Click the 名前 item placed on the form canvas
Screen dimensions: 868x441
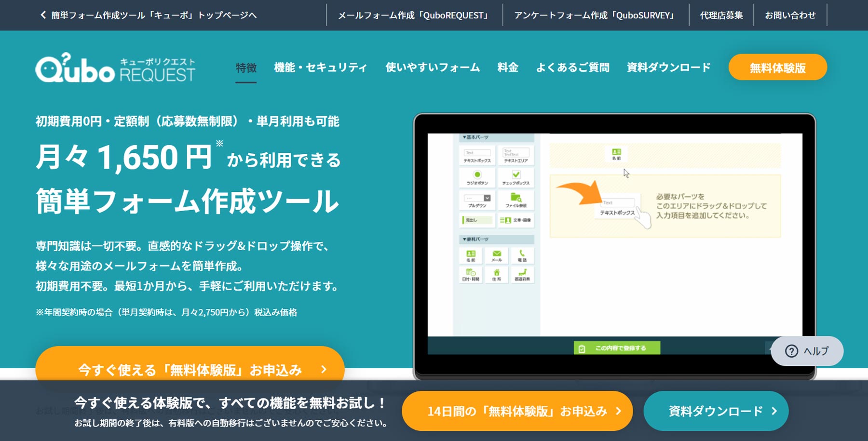[616, 154]
